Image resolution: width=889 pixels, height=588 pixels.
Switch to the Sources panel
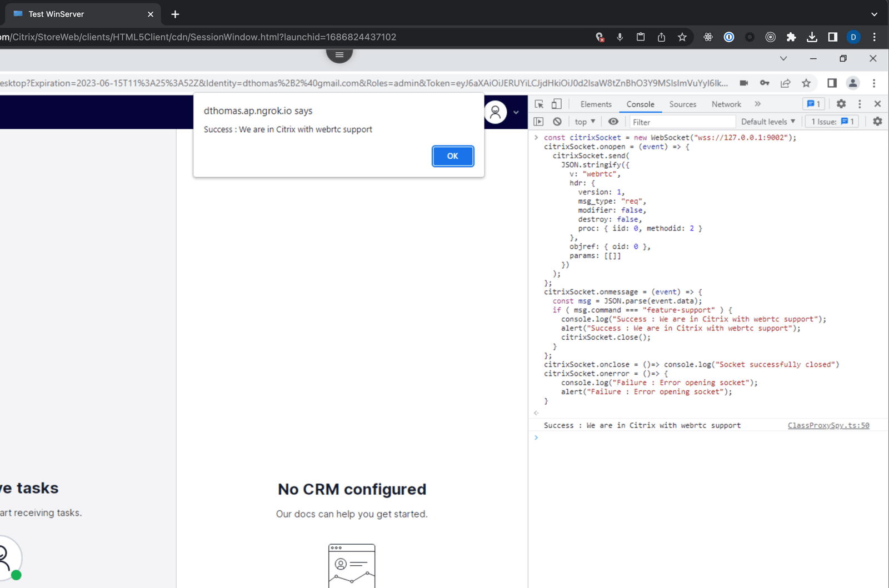tap(682, 104)
